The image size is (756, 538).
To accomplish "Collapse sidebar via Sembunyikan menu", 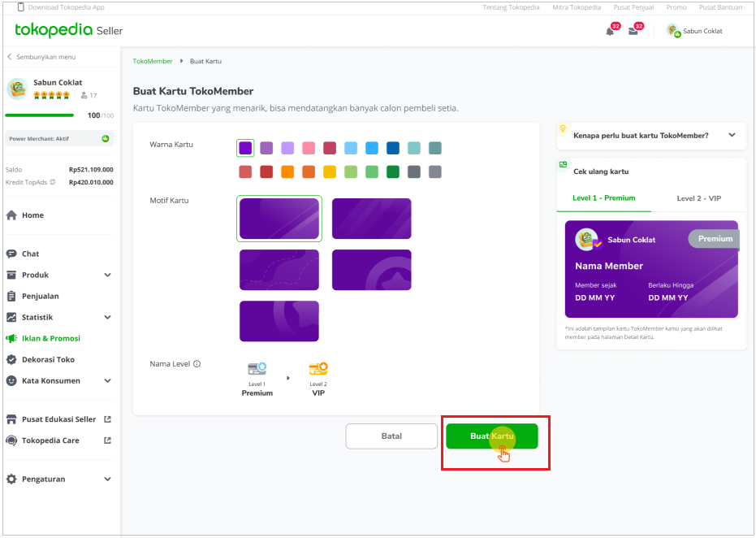I will point(41,57).
